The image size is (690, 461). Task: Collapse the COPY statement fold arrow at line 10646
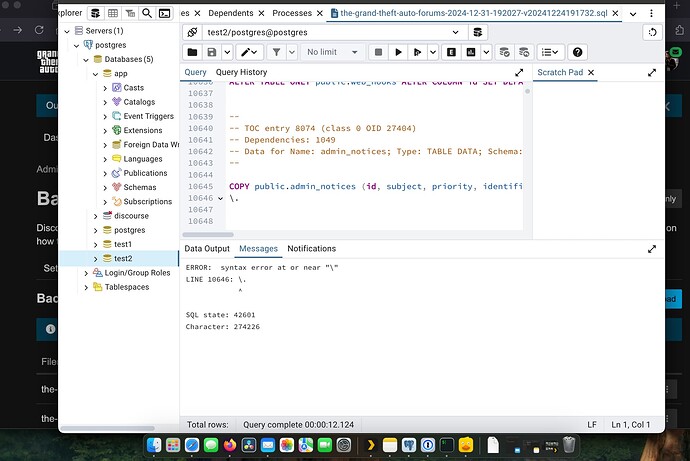pyautogui.click(x=220, y=198)
